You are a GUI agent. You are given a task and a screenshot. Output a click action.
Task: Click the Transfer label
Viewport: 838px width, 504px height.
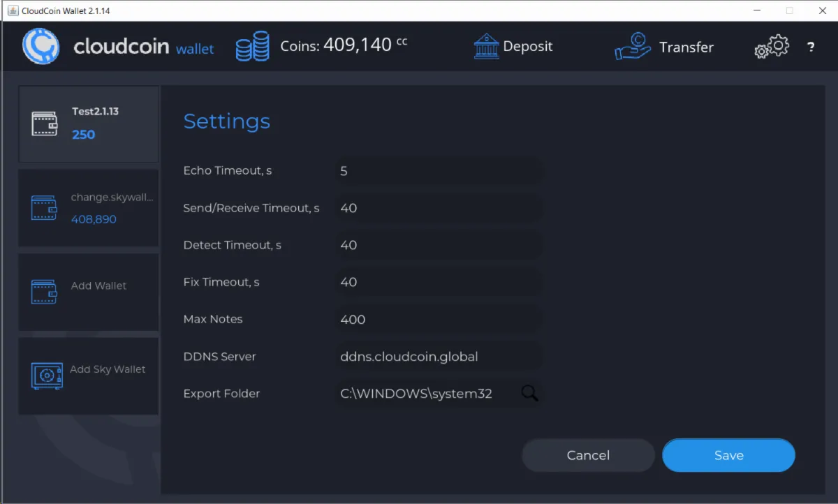coord(686,47)
